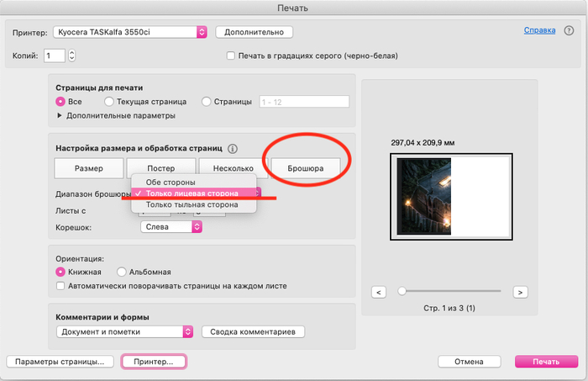Image resolution: width=588 pixels, height=381 pixels.
Task: Click the info icon beside page sizing heading
Action: click(x=232, y=148)
